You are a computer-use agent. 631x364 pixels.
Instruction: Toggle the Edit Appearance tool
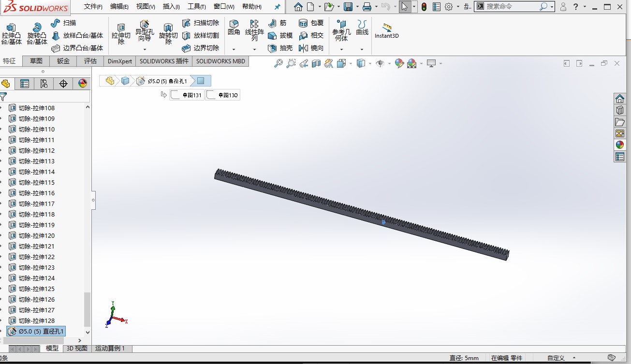point(398,63)
